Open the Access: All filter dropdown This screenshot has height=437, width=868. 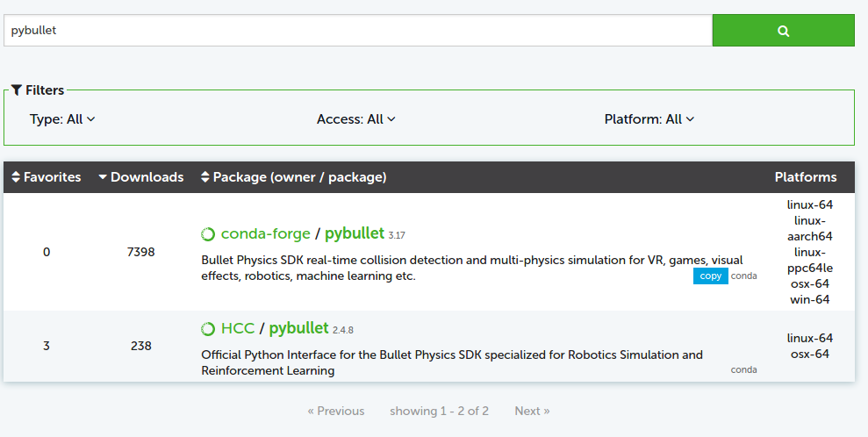pos(355,119)
